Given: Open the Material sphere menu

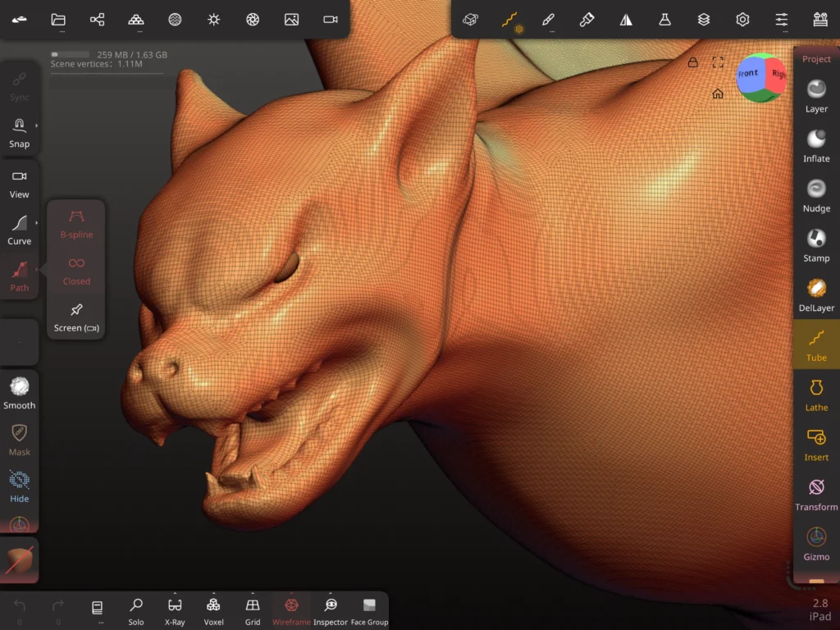Looking at the screenshot, I should click(175, 20).
